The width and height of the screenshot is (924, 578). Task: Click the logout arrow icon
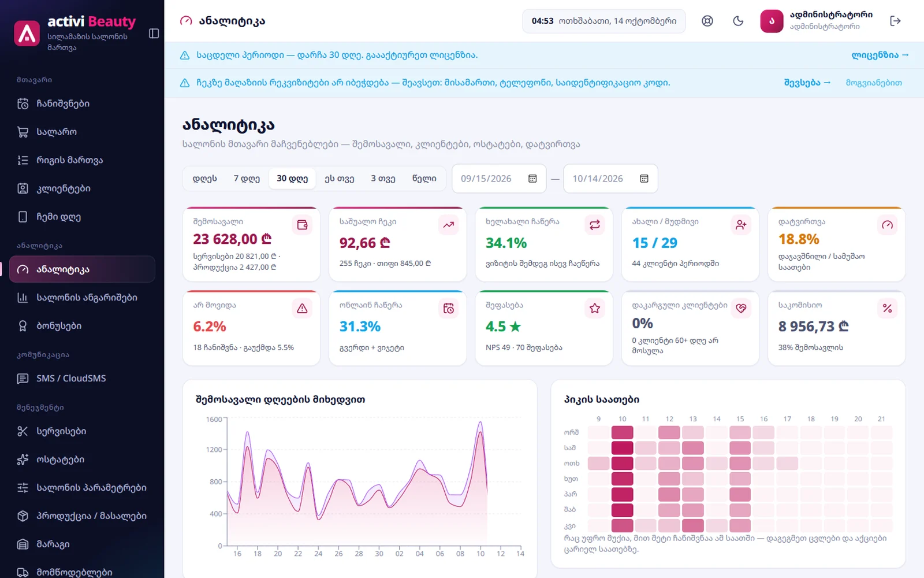click(895, 21)
